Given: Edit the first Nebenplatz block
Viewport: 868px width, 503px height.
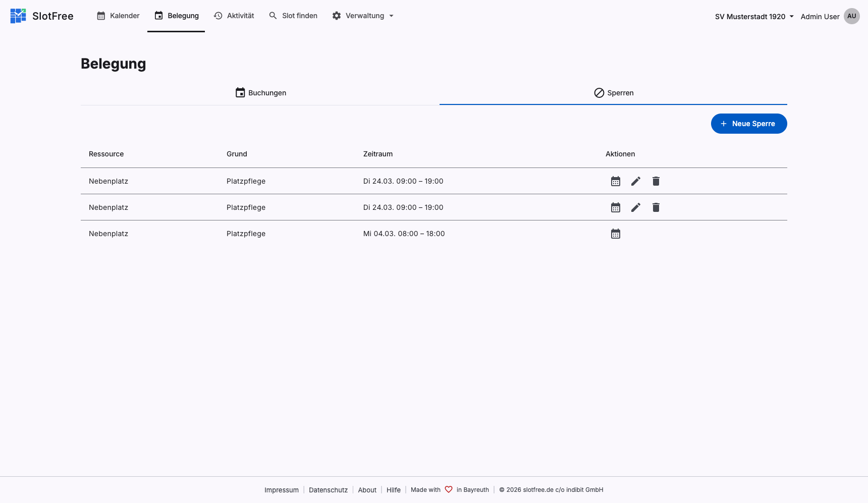Looking at the screenshot, I should (635, 181).
